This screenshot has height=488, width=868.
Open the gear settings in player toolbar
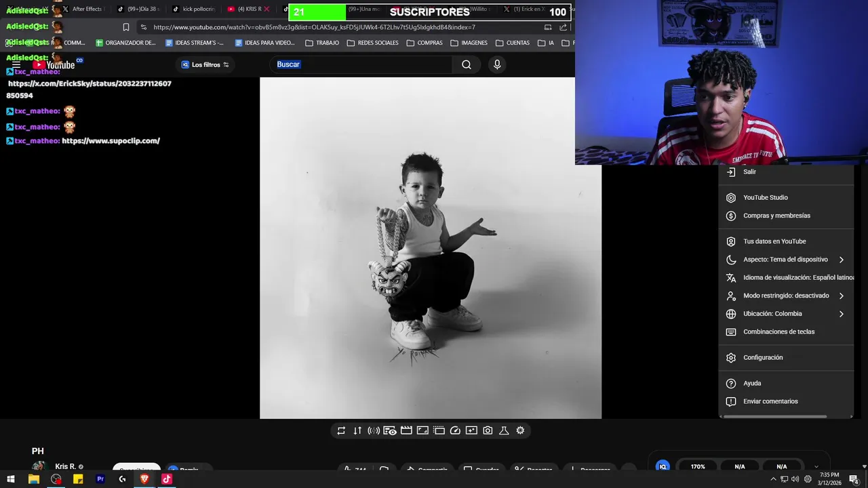point(520,430)
